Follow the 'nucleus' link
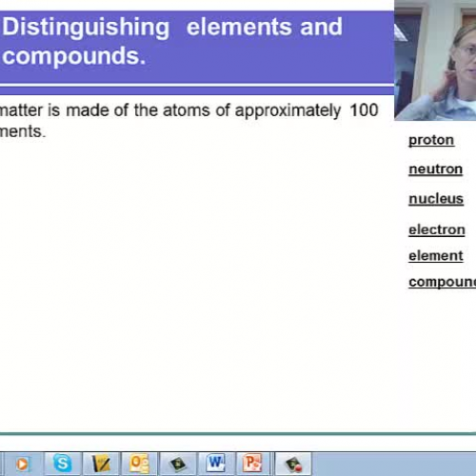 click(436, 199)
